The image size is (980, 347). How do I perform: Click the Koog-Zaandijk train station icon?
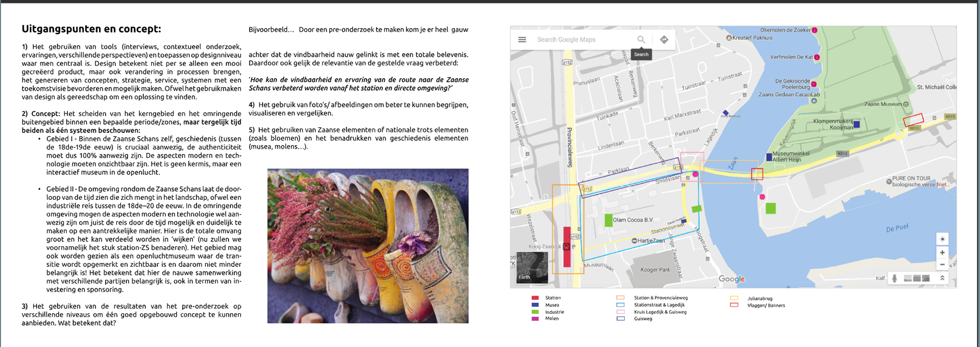567,246
